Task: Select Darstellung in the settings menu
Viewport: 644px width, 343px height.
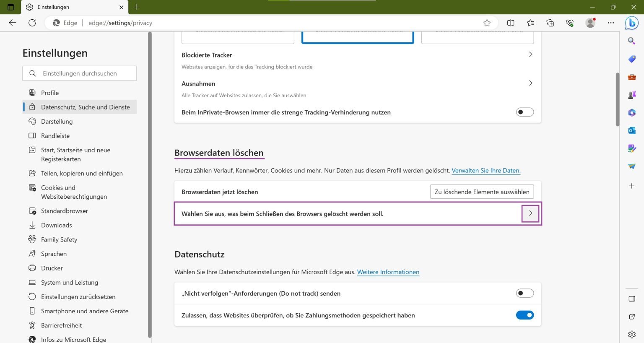Action: (57, 122)
